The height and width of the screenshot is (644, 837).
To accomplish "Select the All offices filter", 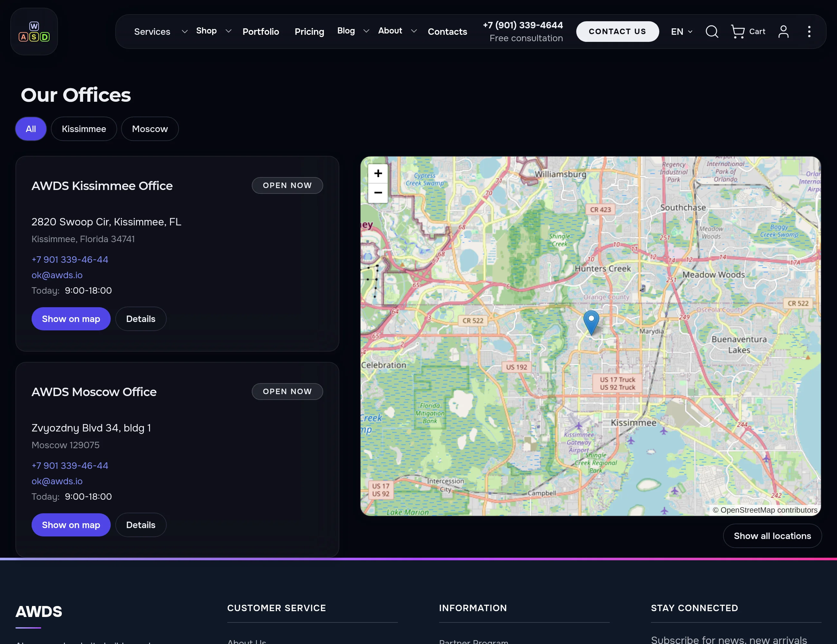I will coord(31,129).
